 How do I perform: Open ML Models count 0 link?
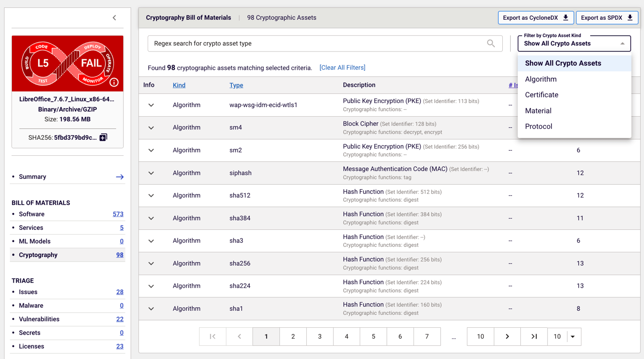coord(121,241)
